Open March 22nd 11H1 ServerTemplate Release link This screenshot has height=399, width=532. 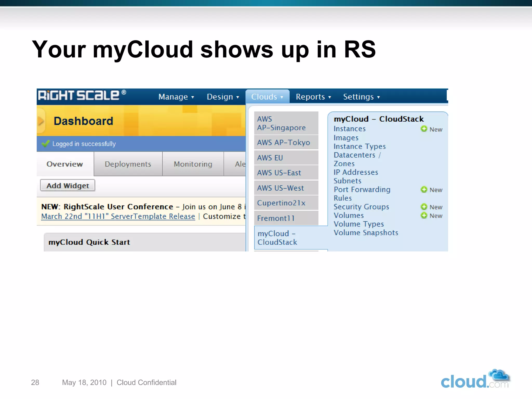pos(118,216)
